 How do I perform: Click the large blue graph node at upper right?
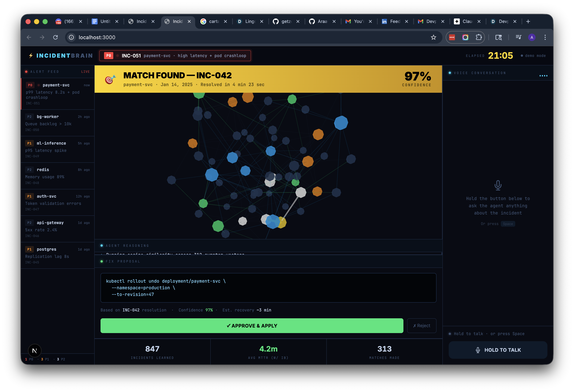pyautogui.click(x=341, y=123)
